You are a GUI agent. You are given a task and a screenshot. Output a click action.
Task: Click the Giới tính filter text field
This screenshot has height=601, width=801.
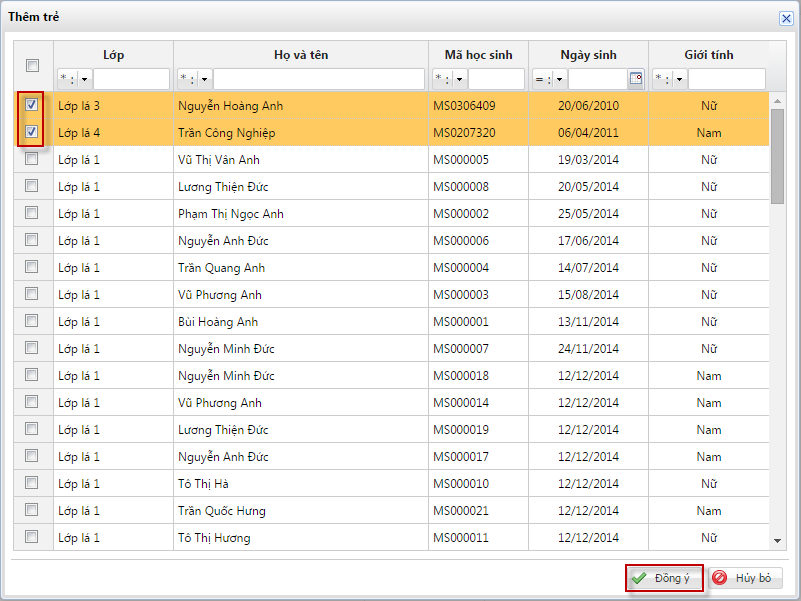[726, 79]
